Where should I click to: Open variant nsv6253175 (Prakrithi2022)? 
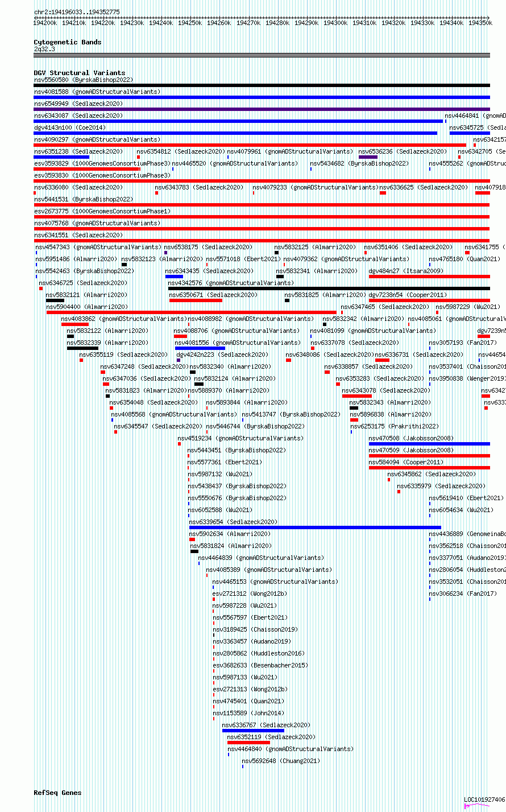point(395,426)
